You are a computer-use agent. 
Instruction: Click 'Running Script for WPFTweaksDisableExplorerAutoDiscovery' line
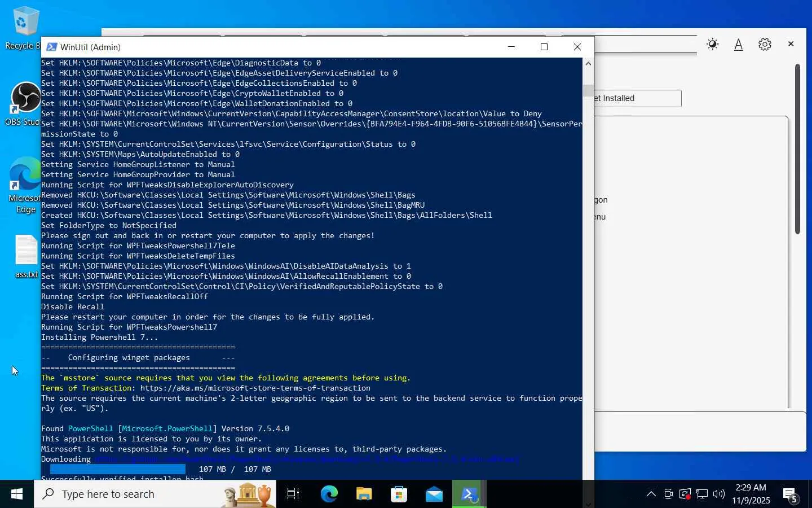pos(167,185)
